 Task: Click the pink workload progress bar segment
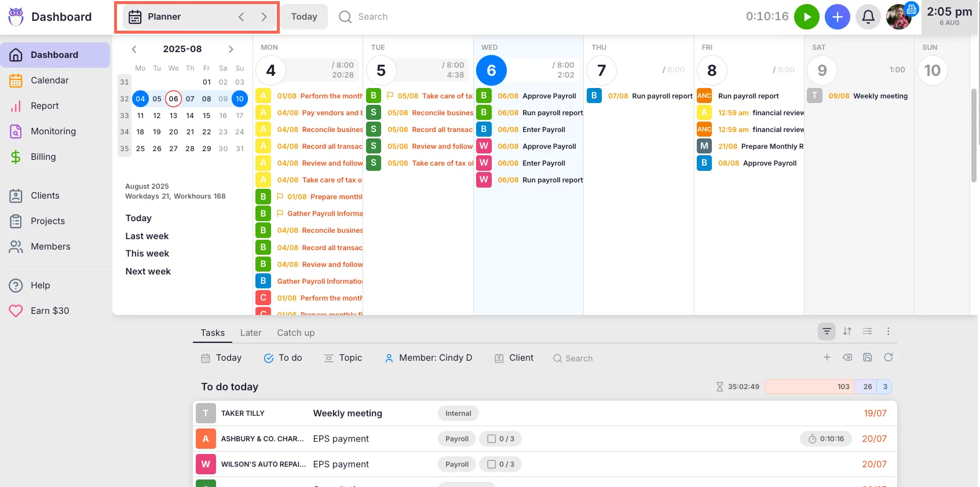(809, 387)
